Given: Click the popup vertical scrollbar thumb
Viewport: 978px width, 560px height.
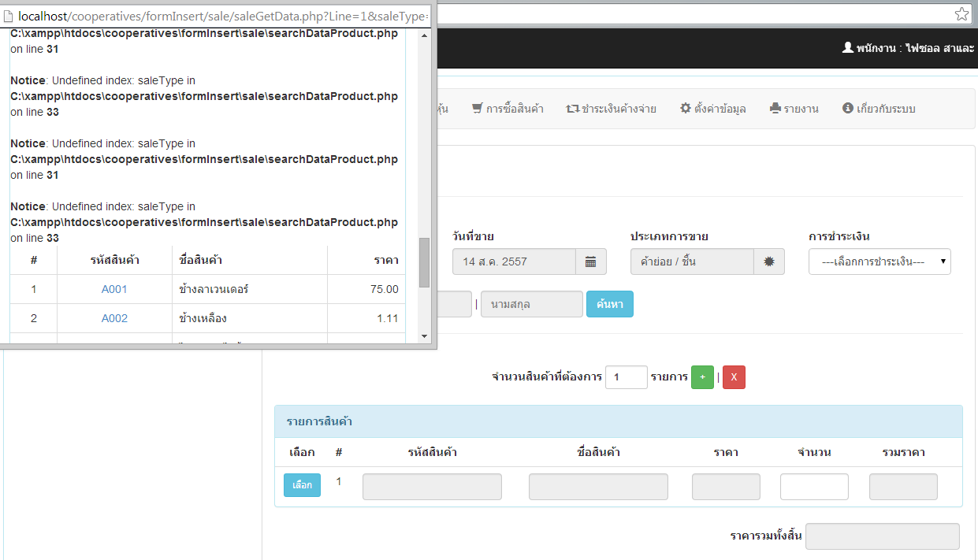Looking at the screenshot, I should coord(424,262).
